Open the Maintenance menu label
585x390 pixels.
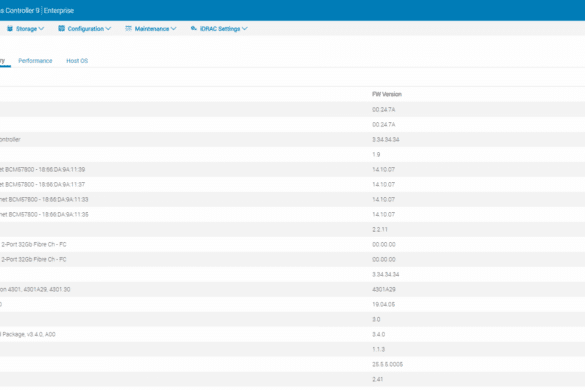coord(152,29)
